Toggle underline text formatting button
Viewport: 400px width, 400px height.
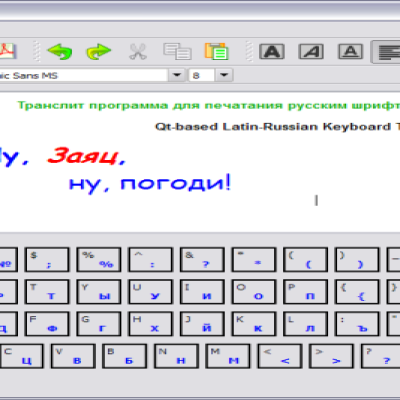[x=350, y=52]
